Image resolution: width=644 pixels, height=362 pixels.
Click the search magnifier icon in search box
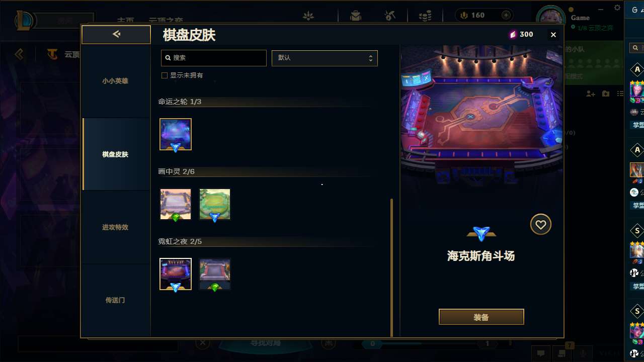tap(168, 58)
